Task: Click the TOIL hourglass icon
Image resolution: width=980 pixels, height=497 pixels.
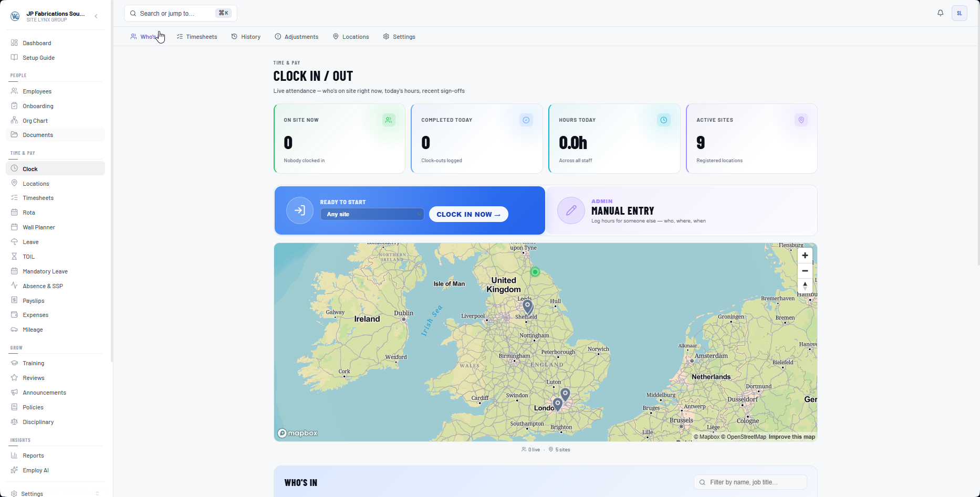Action: click(x=14, y=257)
